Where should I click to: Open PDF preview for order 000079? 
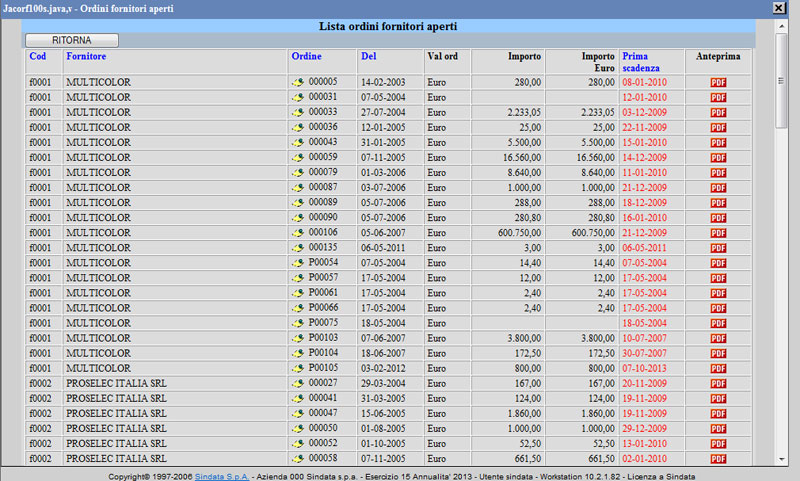pyautogui.click(x=718, y=173)
